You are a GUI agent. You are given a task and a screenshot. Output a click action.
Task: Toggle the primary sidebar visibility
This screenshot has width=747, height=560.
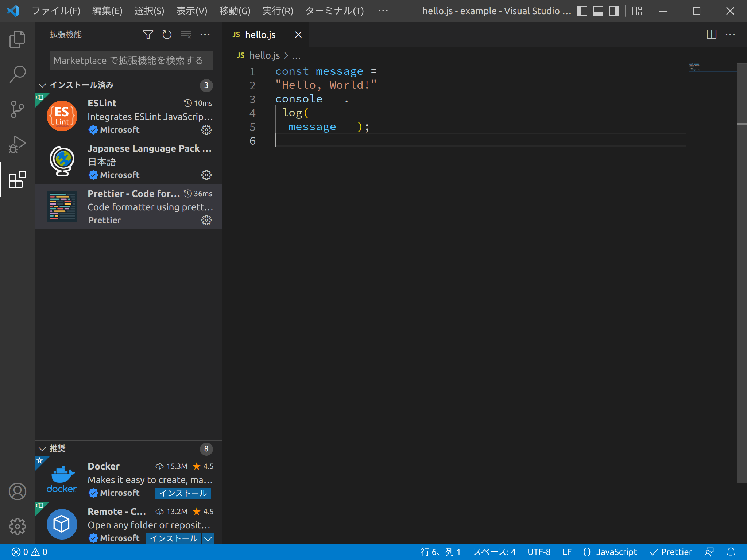coord(582,11)
